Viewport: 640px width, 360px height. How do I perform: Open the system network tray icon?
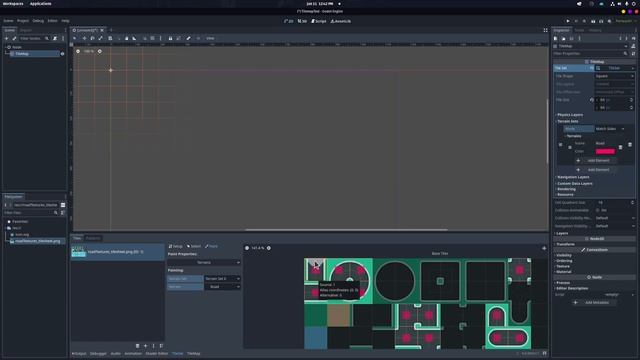613,4
